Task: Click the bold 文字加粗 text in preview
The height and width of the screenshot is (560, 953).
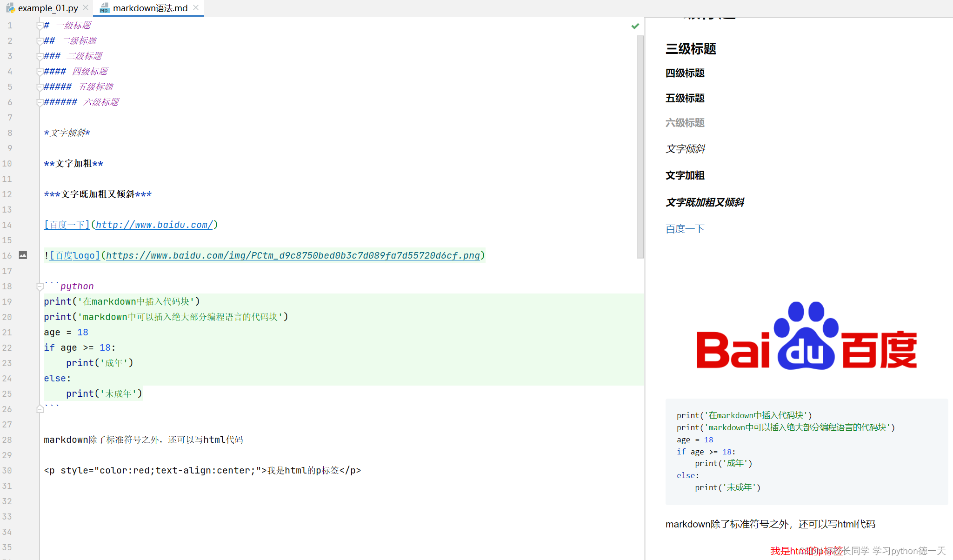Action: tap(685, 175)
